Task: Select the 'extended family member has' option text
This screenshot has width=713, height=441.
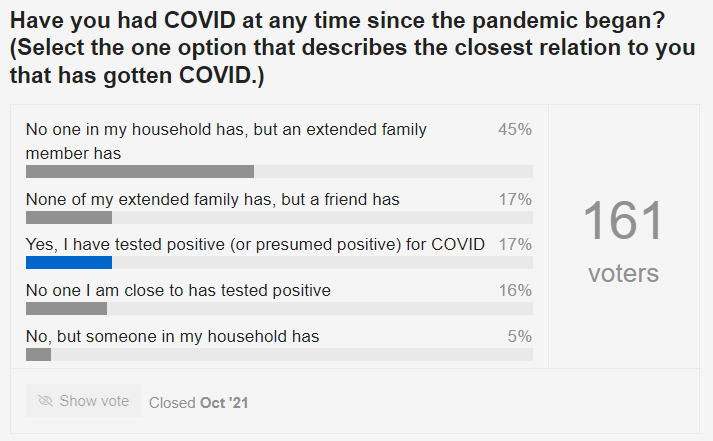Action: click(226, 141)
